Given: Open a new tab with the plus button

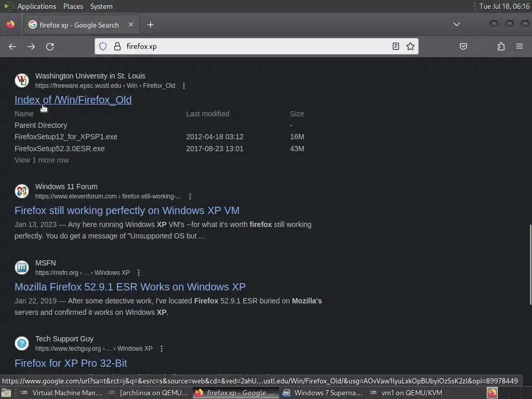Looking at the screenshot, I should (x=150, y=25).
